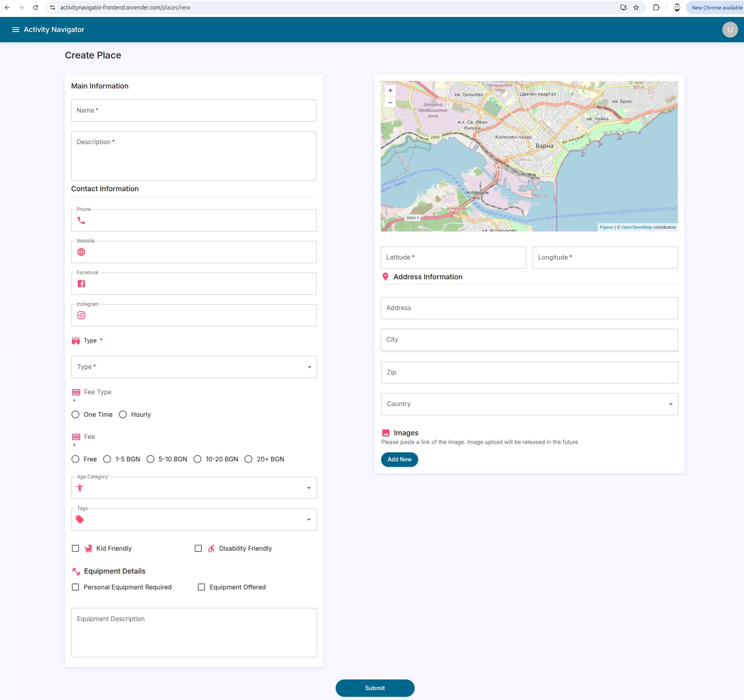Choose the 5-10 BGN fee option
Screen dimensions: 744x700
click(150, 459)
